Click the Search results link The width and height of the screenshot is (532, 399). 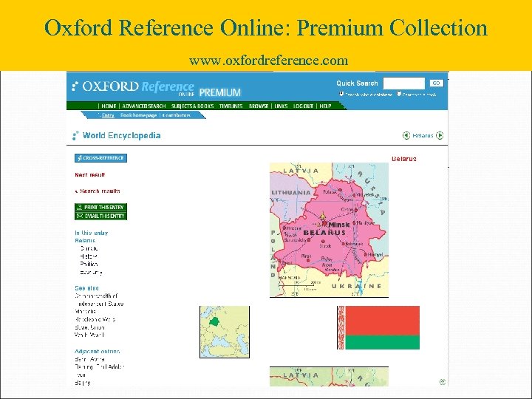pyautogui.click(x=100, y=191)
